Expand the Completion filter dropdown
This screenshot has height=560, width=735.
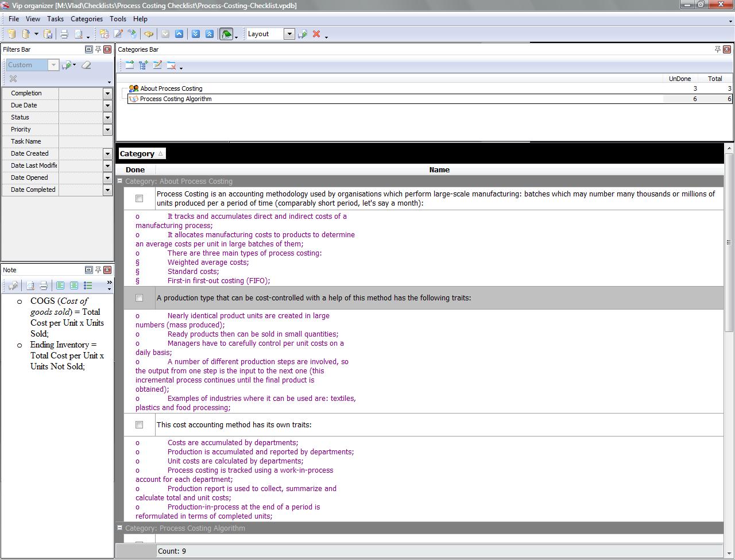[107, 93]
